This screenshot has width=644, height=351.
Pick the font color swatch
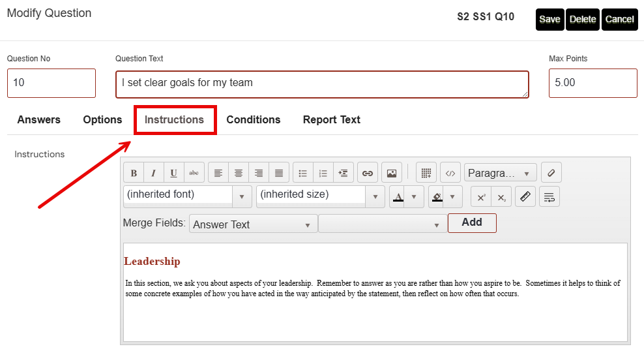point(398,196)
